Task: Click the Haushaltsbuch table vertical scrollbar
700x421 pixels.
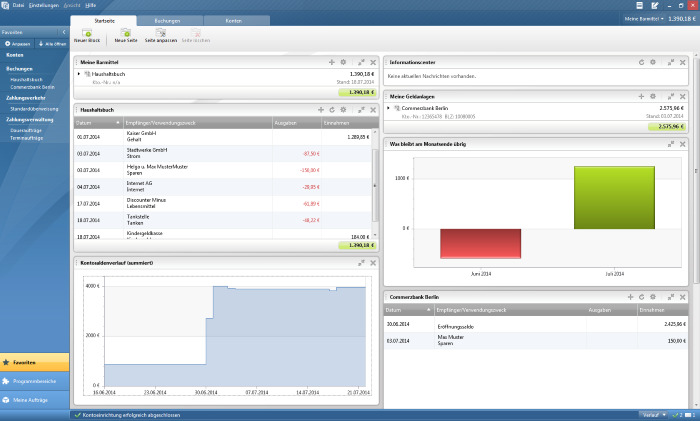Action: (375, 180)
